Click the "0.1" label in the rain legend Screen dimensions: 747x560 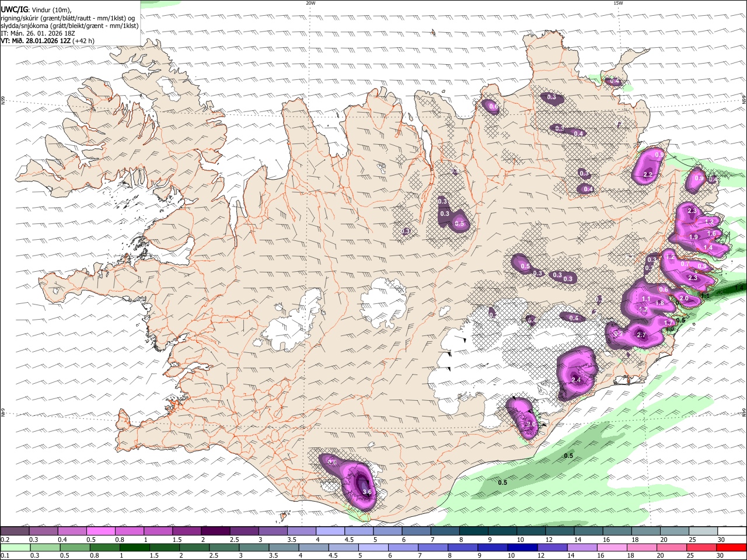point(5,556)
